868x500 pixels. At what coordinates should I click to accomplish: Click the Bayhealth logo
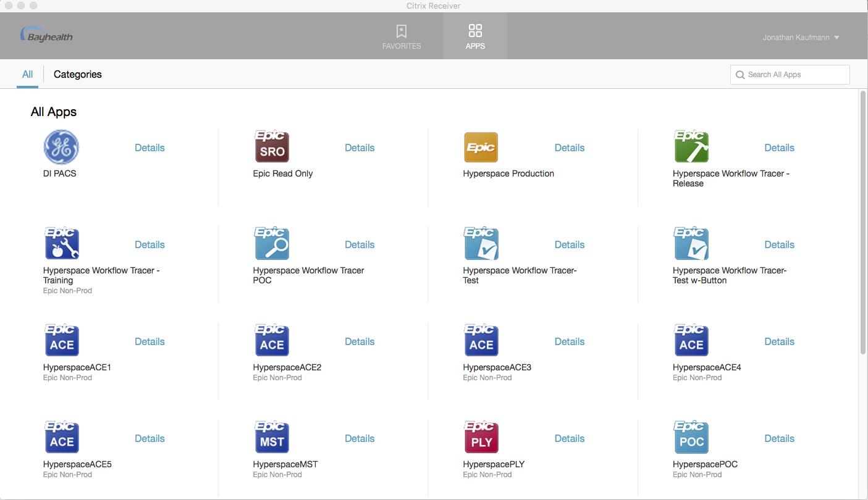46,36
